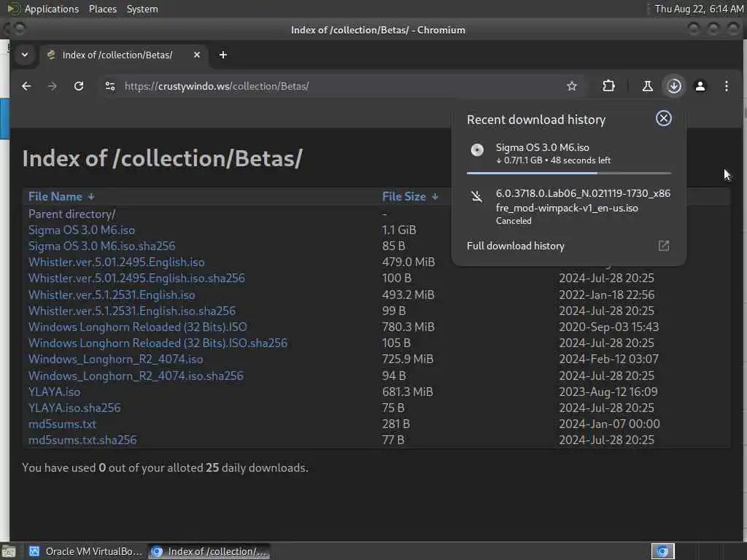747x560 pixels.
Task: Close the Recent download history popup
Action: [664, 118]
